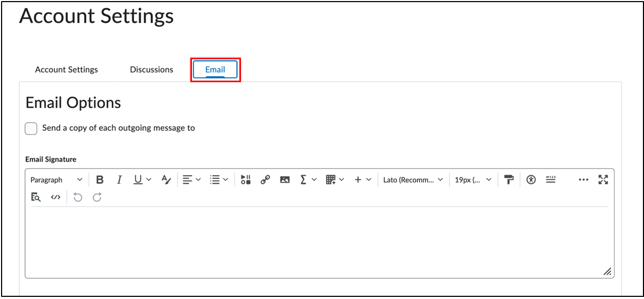Select the text color icon
Screen dimensions: 644x299
point(166,180)
